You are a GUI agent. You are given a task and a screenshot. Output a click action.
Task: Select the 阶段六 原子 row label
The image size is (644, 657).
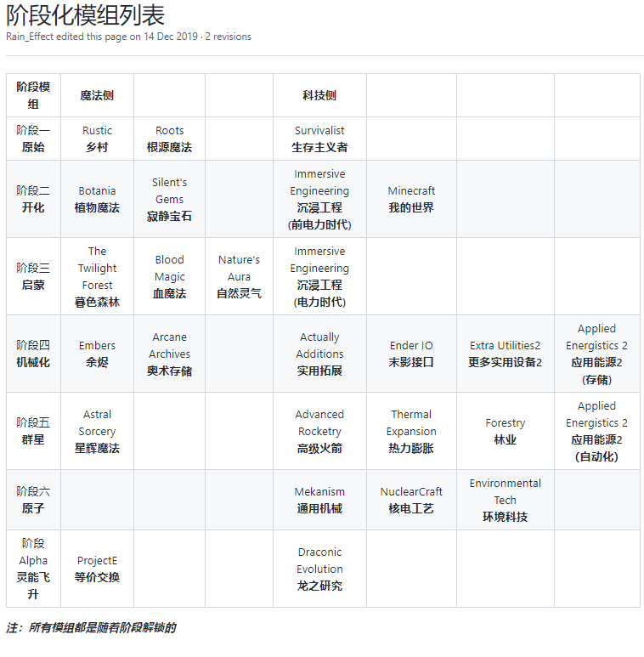pyautogui.click(x=33, y=500)
